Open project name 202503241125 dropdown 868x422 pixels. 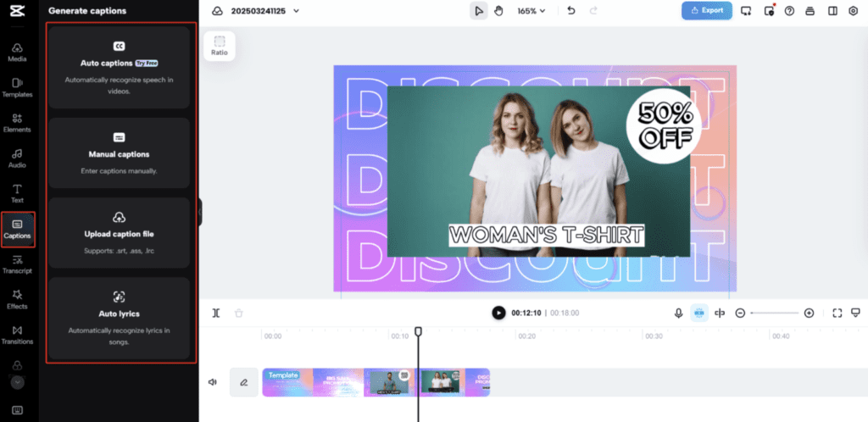(x=265, y=11)
